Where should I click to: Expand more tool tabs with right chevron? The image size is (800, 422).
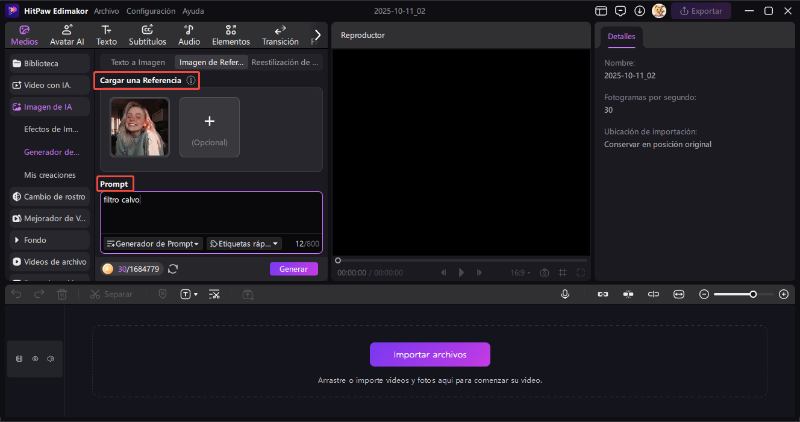point(318,35)
